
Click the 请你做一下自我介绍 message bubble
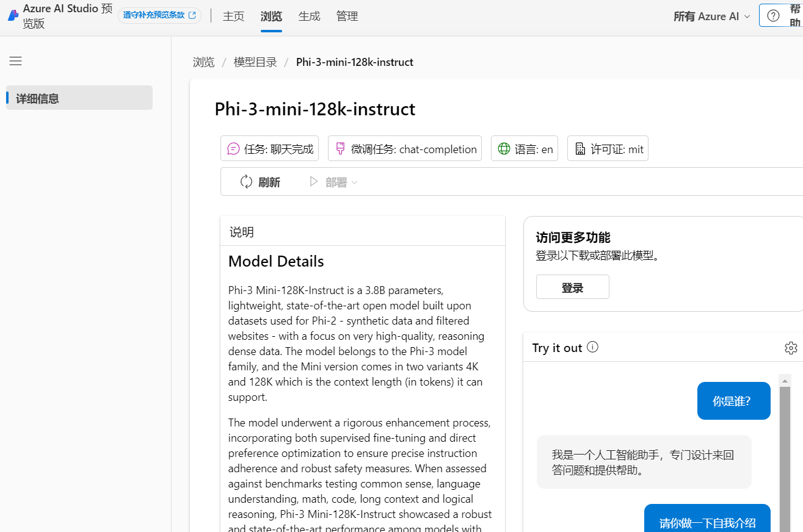coord(707,518)
